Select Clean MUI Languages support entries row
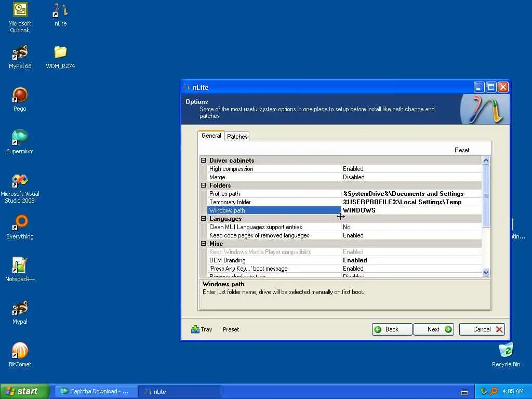Image resolution: width=532 pixels, height=399 pixels. (344, 227)
